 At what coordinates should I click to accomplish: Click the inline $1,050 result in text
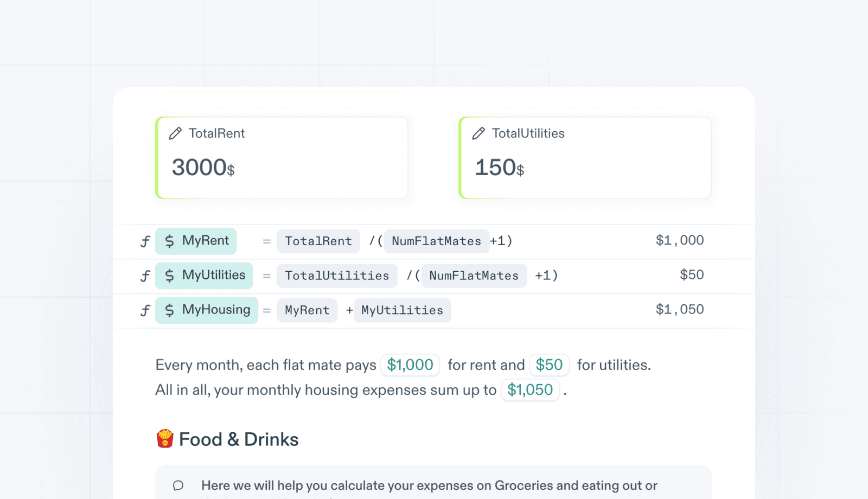(530, 390)
